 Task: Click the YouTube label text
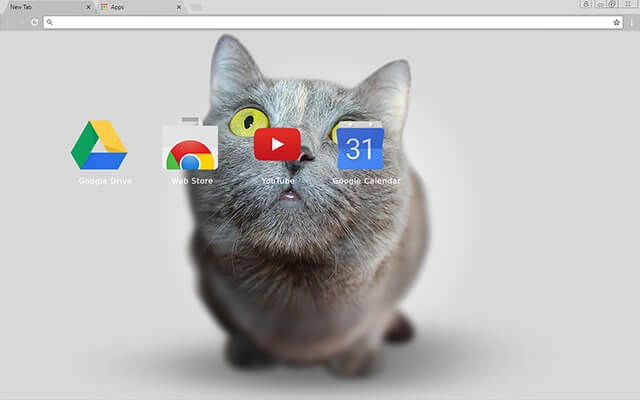point(278,181)
